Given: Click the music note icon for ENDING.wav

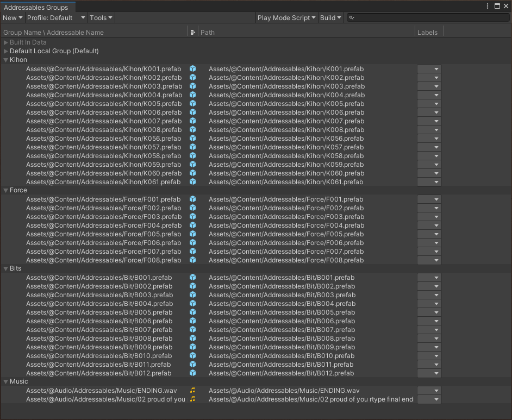Looking at the screenshot, I should click(x=192, y=390).
